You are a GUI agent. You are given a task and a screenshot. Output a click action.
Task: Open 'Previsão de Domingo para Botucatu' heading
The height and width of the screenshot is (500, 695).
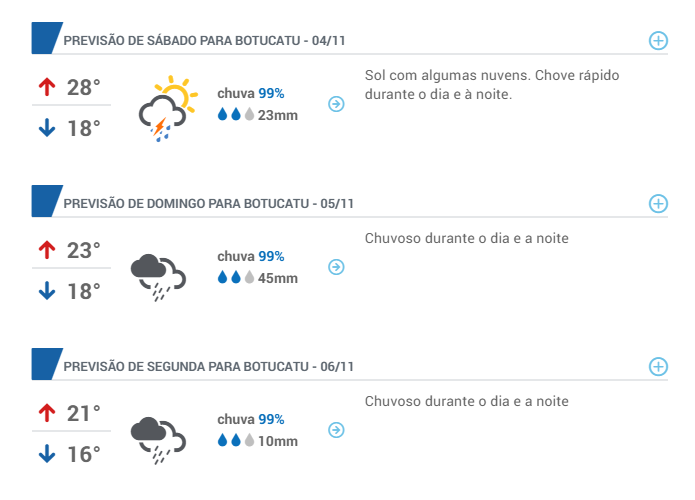click(x=208, y=204)
